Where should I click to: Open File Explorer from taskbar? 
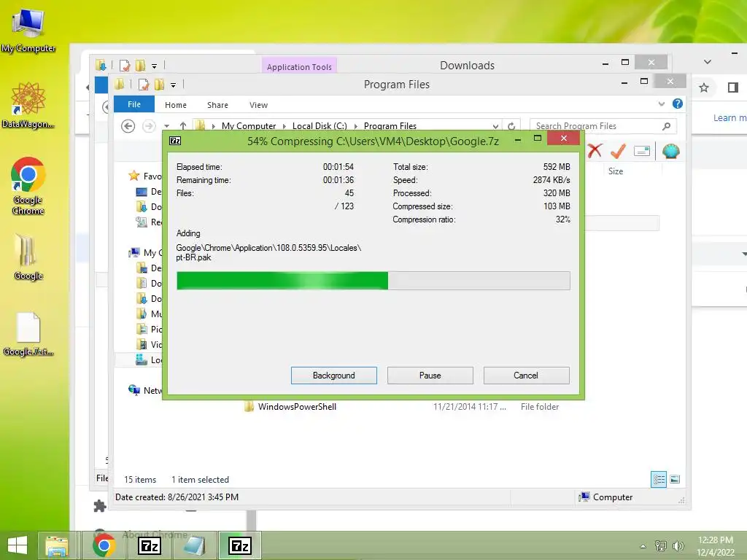click(x=57, y=545)
